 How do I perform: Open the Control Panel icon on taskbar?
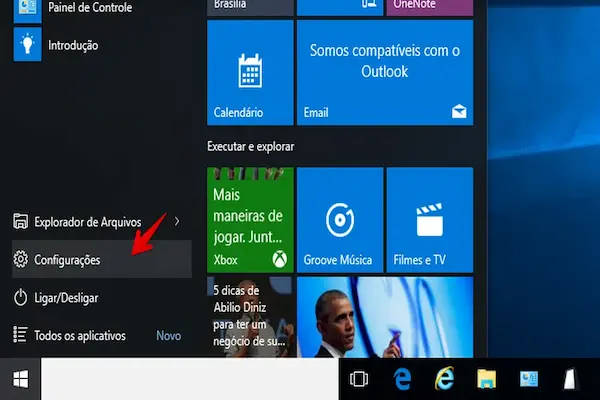point(527,380)
